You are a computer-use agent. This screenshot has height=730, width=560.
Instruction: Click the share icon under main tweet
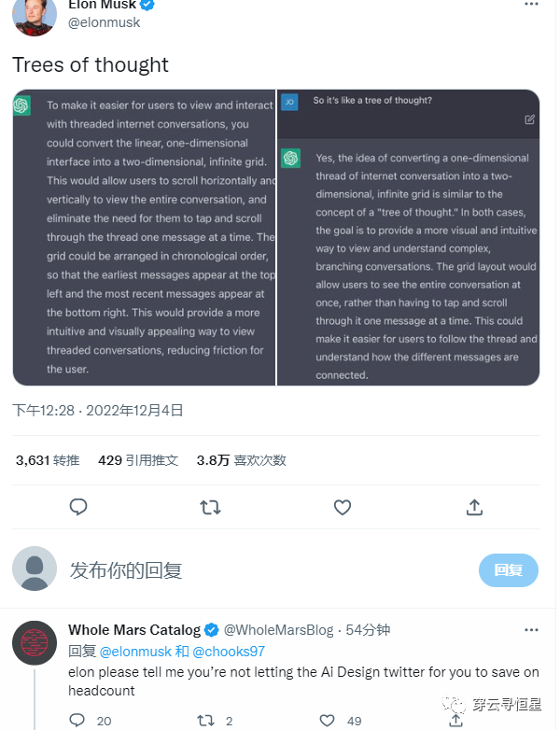(x=474, y=507)
